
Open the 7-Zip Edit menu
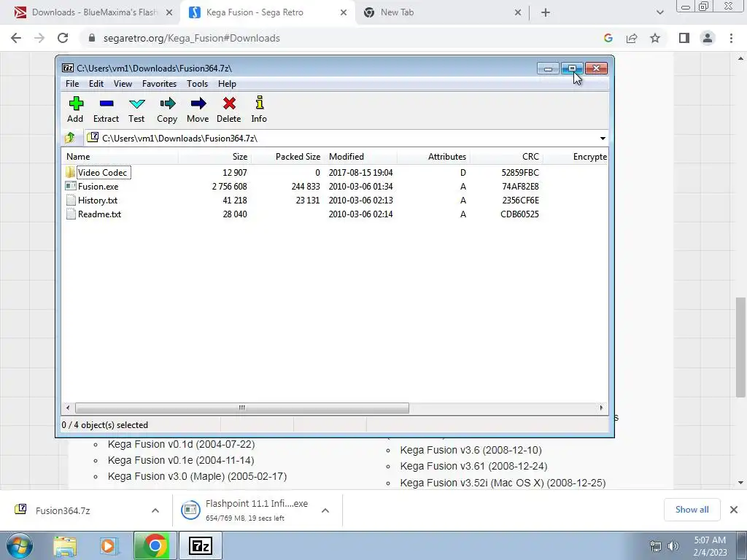pyautogui.click(x=96, y=84)
